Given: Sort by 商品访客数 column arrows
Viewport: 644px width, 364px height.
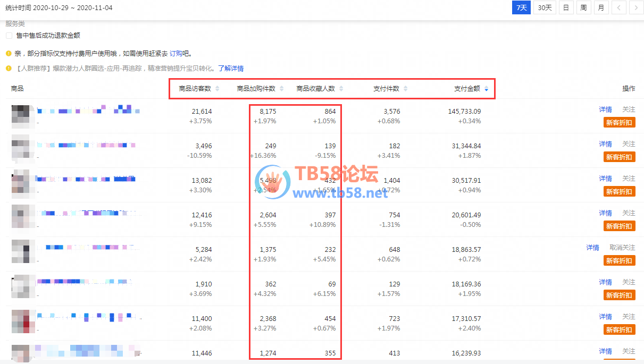Looking at the screenshot, I should (x=217, y=89).
